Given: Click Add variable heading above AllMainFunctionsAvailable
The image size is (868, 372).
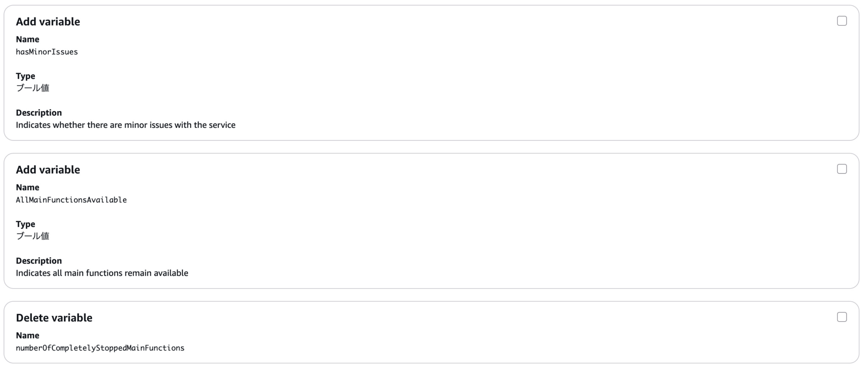Looking at the screenshot, I should pos(48,170).
